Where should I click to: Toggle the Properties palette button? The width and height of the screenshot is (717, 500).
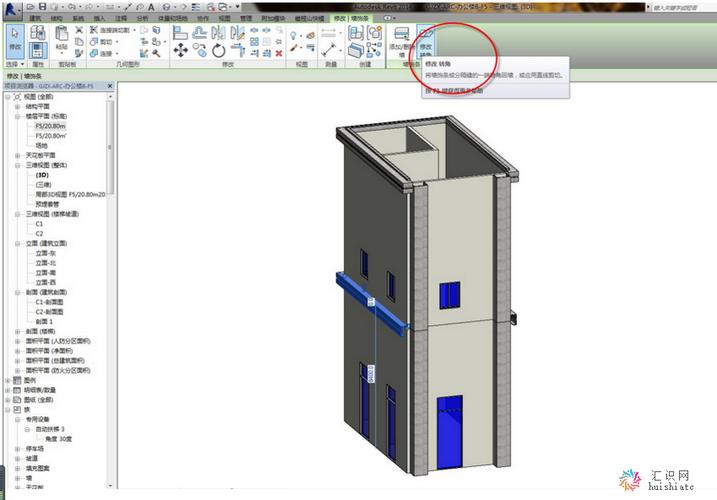[x=37, y=50]
